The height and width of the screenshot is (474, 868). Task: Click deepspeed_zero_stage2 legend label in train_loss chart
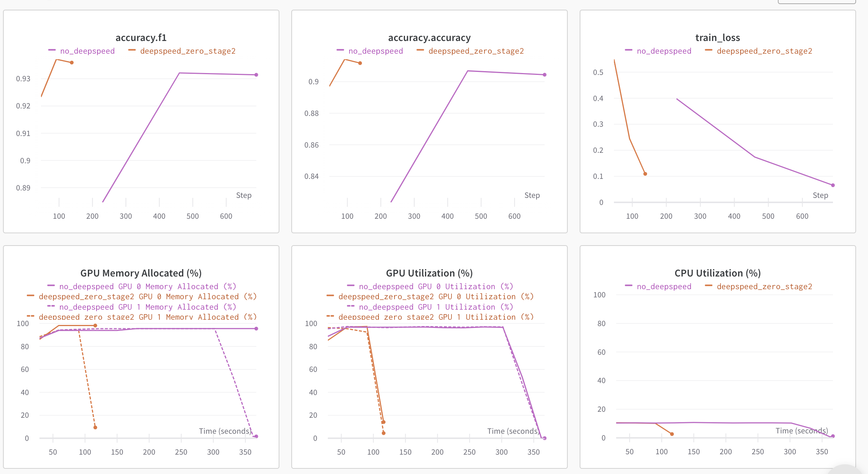pyautogui.click(x=764, y=51)
